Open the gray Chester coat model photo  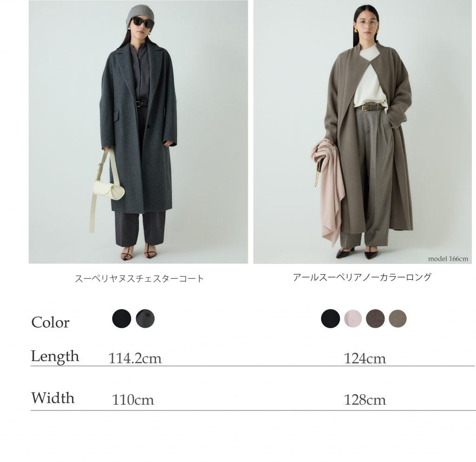click(x=138, y=132)
